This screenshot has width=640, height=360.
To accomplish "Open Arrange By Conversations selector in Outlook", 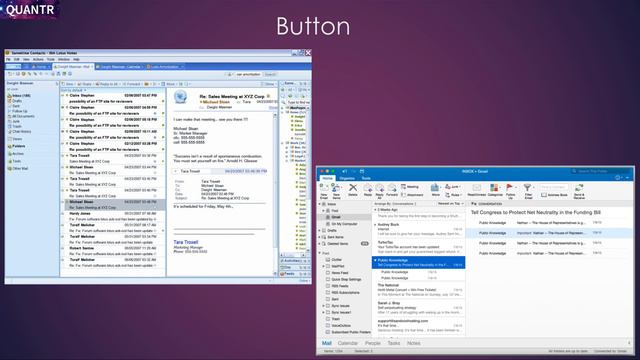I will click(395, 203).
